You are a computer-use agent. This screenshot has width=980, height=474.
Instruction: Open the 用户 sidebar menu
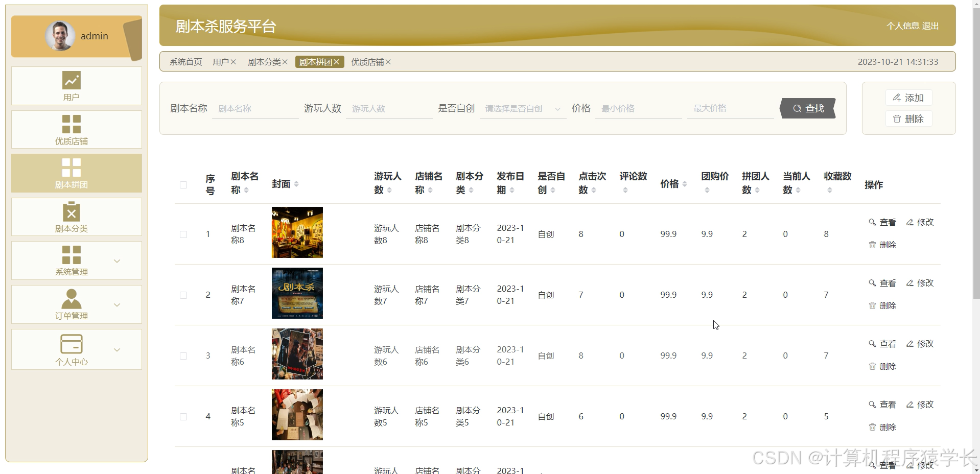pyautogui.click(x=77, y=86)
